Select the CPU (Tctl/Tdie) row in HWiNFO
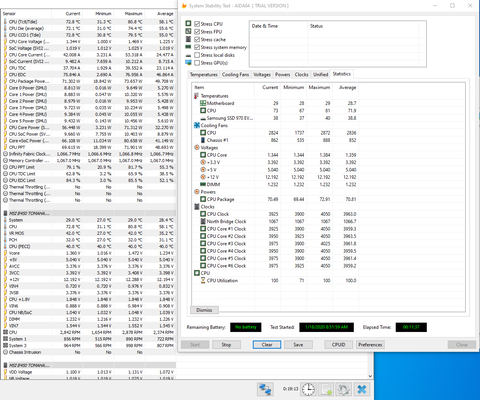The width and height of the screenshot is (480, 400). click(88, 22)
